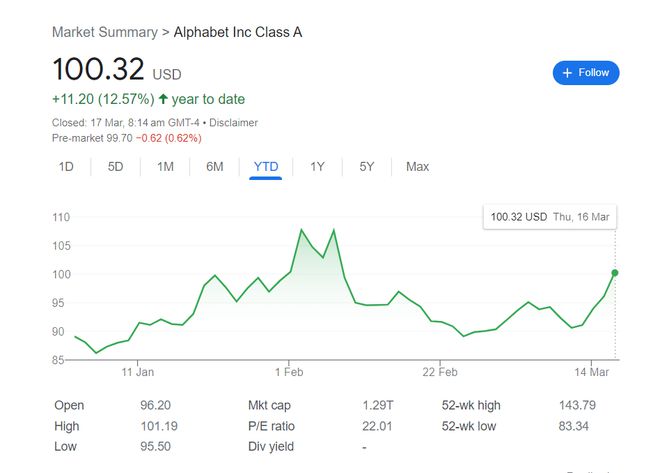The height and width of the screenshot is (473, 660).
Task: Click the 1 Feb axis label
Action: point(289,372)
